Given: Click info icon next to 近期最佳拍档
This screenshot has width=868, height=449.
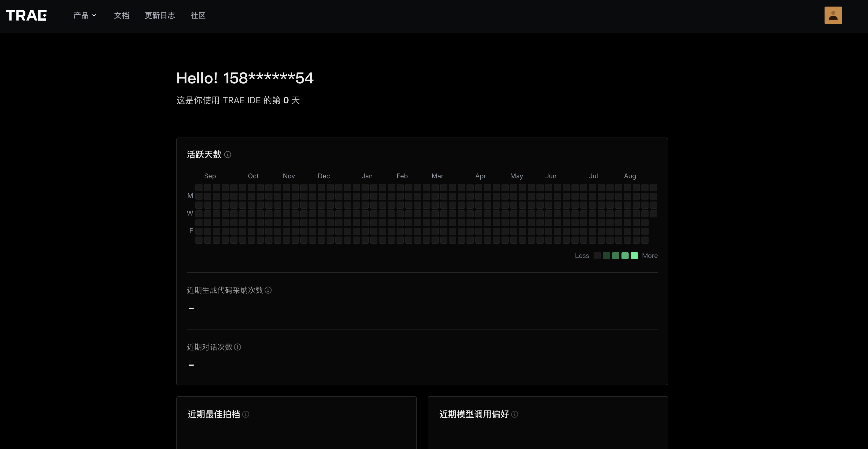Looking at the screenshot, I should [246, 414].
